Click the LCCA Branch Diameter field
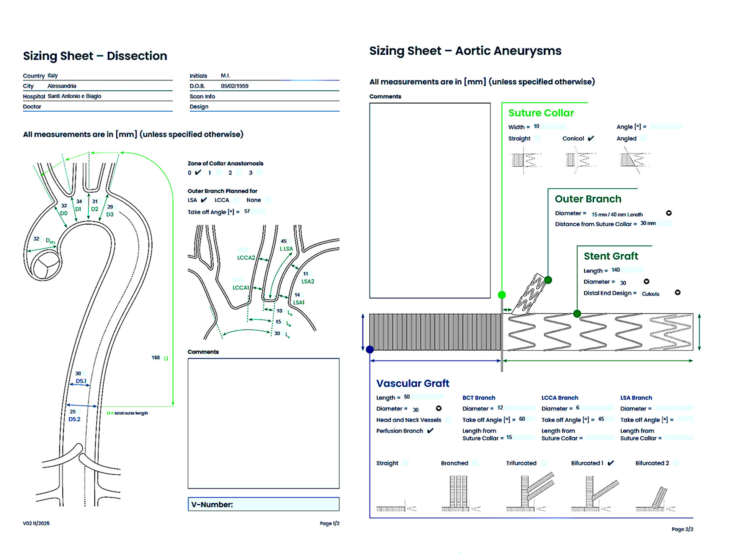The image size is (735, 560). pos(594,408)
